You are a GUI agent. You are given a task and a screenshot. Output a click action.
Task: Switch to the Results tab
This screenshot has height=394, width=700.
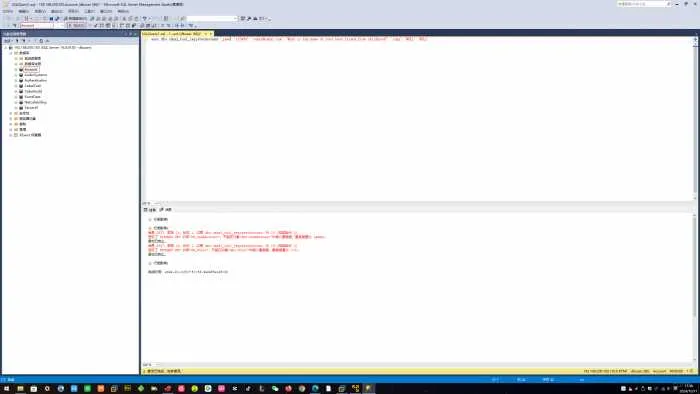tap(150, 210)
